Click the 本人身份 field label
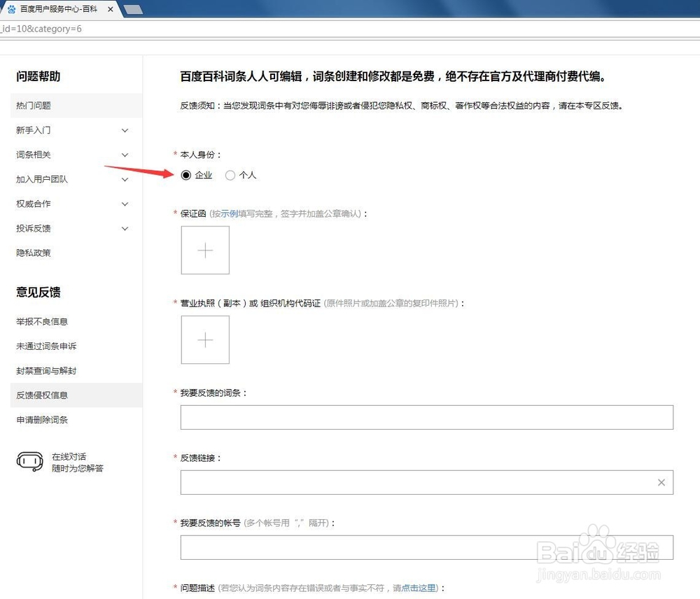 (x=200, y=155)
